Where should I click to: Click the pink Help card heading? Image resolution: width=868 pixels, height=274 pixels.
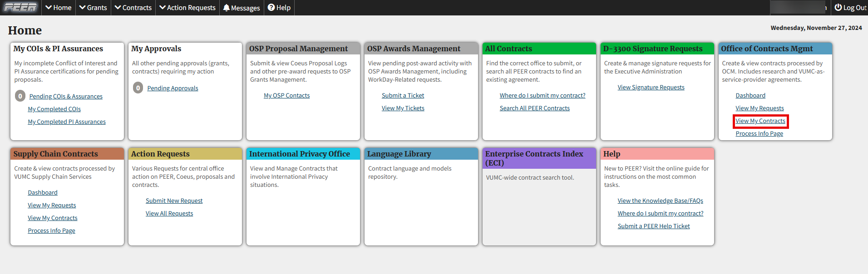click(657, 154)
